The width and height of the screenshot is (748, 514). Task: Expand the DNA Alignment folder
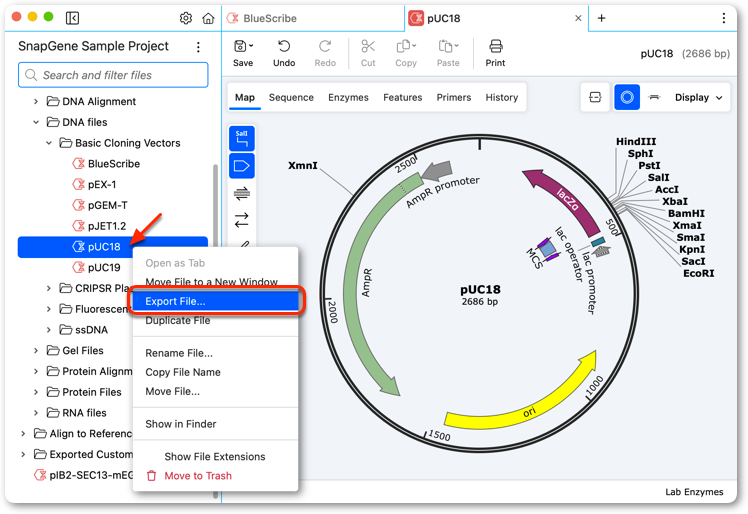(x=36, y=102)
